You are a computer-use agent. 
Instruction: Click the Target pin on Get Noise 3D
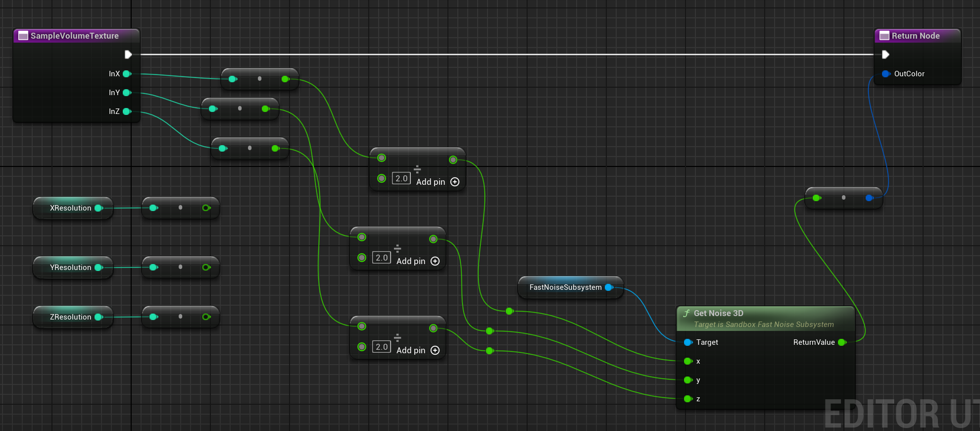tap(687, 342)
